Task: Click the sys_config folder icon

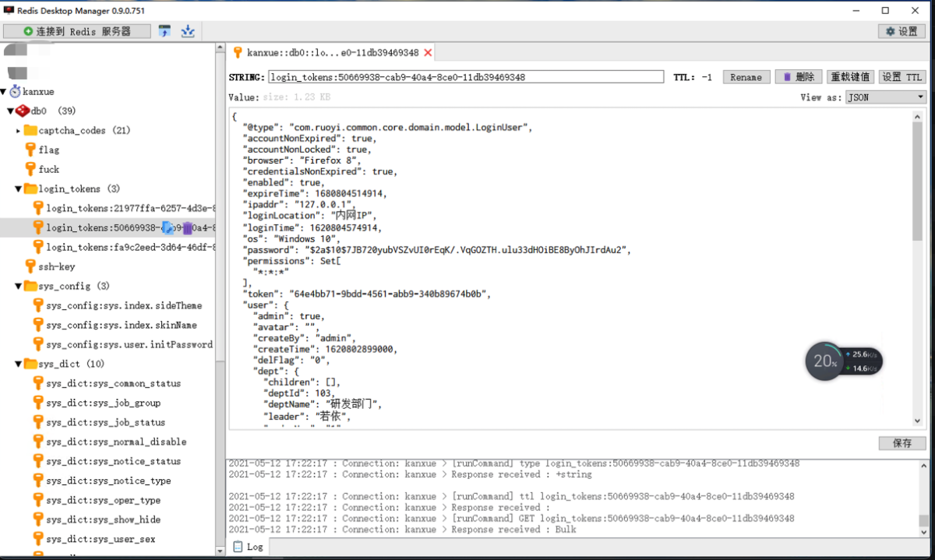Action: pyautogui.click(x=31, y=286)
